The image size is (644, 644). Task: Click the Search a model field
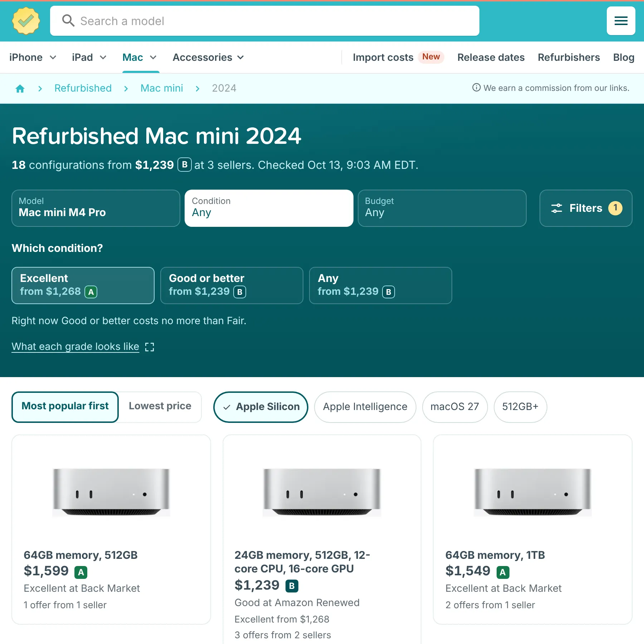point(265,21)
